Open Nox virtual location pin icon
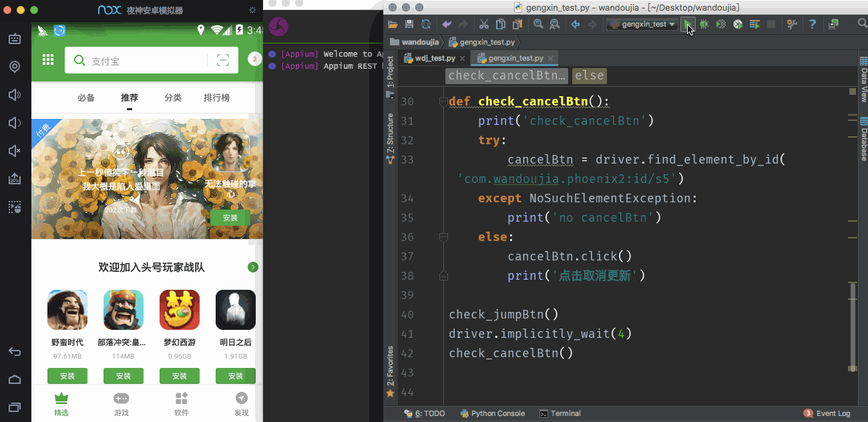 point(15,67)
